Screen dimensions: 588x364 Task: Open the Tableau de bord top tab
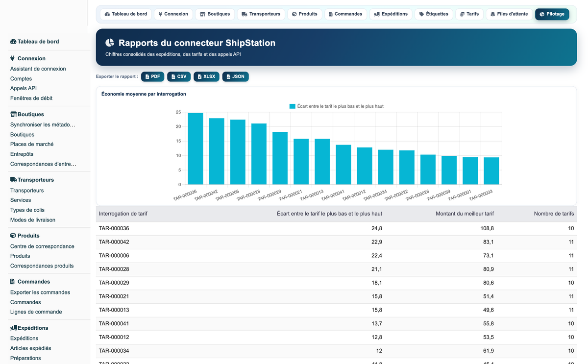pyautogui.click(x=126, y=14)
